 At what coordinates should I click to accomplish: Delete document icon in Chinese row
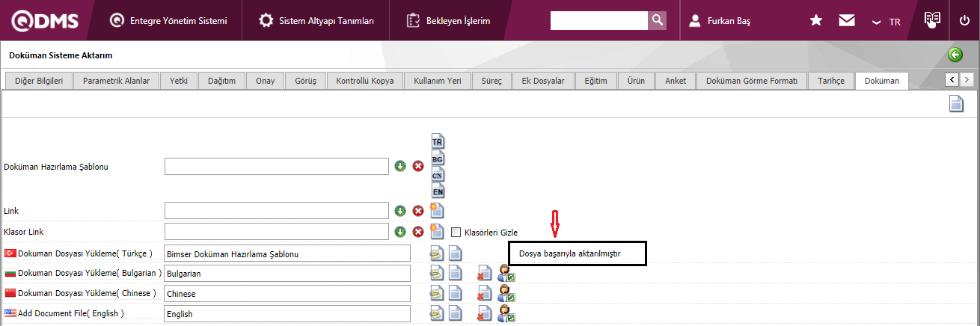(x=485, y=294)
